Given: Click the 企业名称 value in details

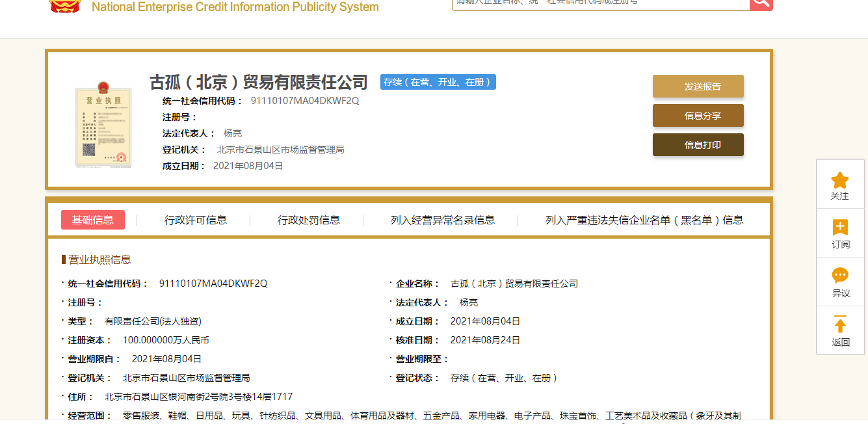Looking at the screenshot, I should [x=514, y=284].
